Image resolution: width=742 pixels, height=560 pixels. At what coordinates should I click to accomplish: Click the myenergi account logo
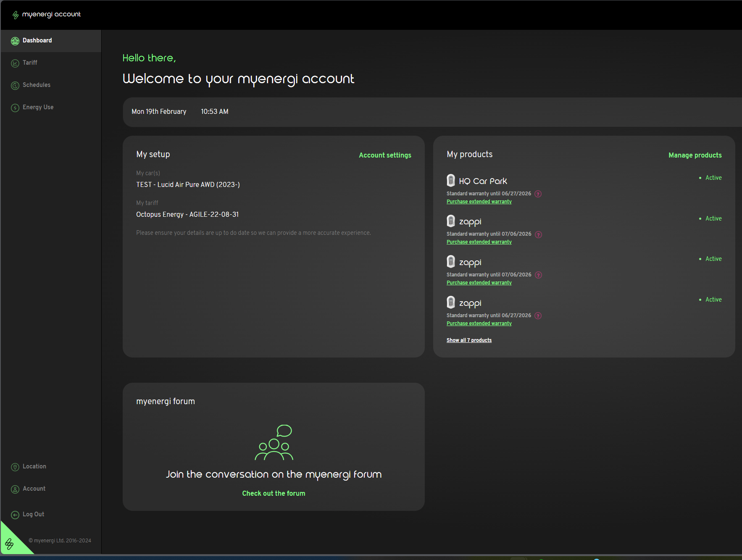(46, 15)
